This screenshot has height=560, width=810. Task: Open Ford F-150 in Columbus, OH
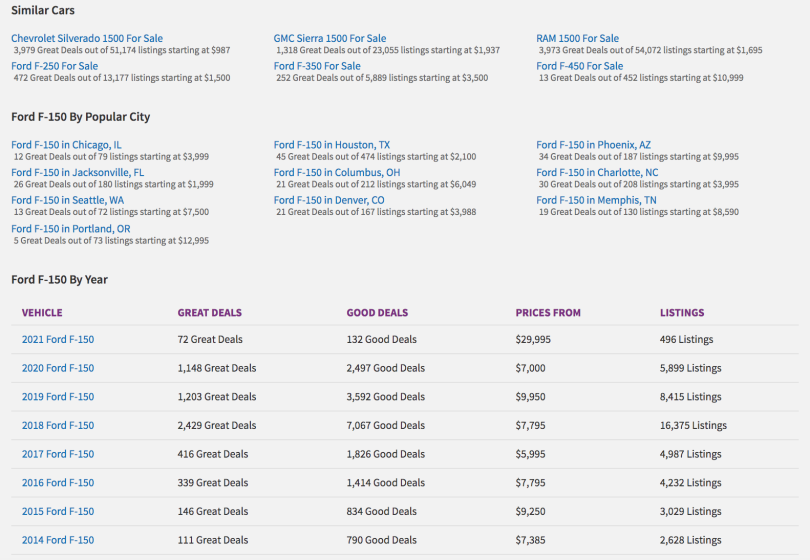click(337, 173)
